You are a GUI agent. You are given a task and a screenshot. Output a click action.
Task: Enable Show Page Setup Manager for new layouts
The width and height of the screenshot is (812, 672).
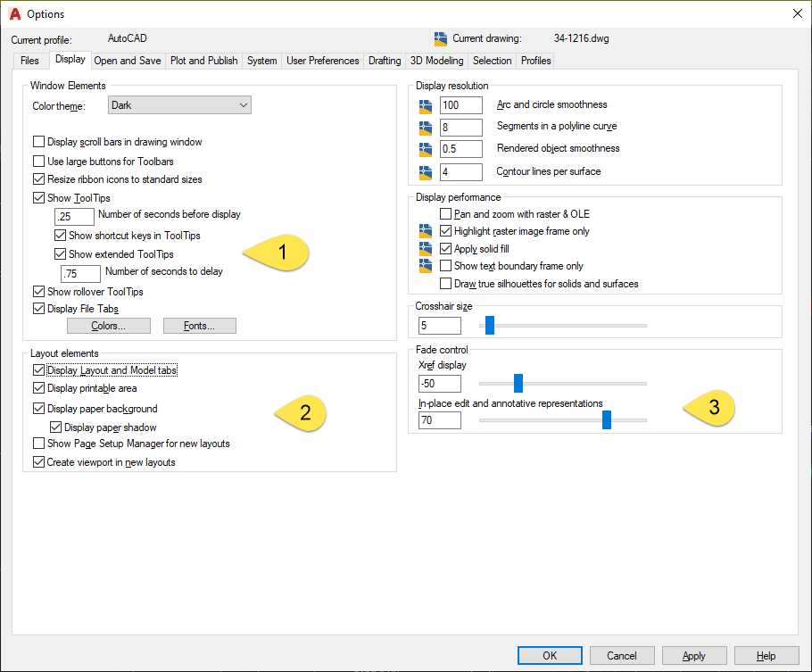click(37, 443)
